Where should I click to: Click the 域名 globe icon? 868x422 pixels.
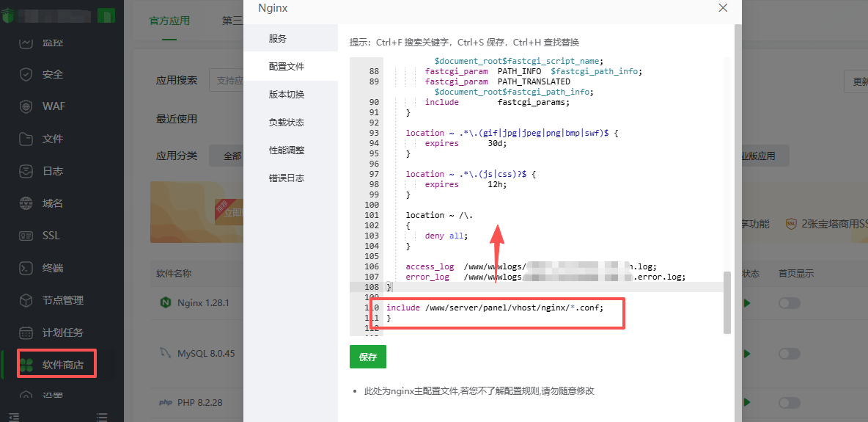click(26, 203)
